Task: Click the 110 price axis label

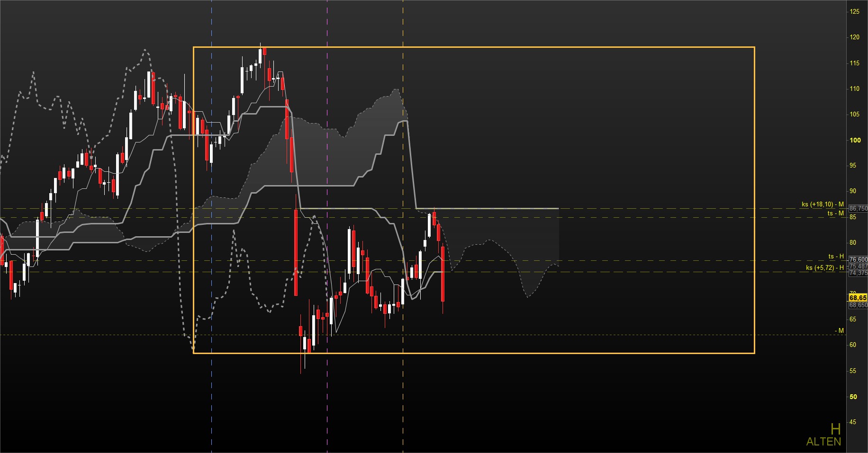Action: pyautogui.click(x=855, y=89)
